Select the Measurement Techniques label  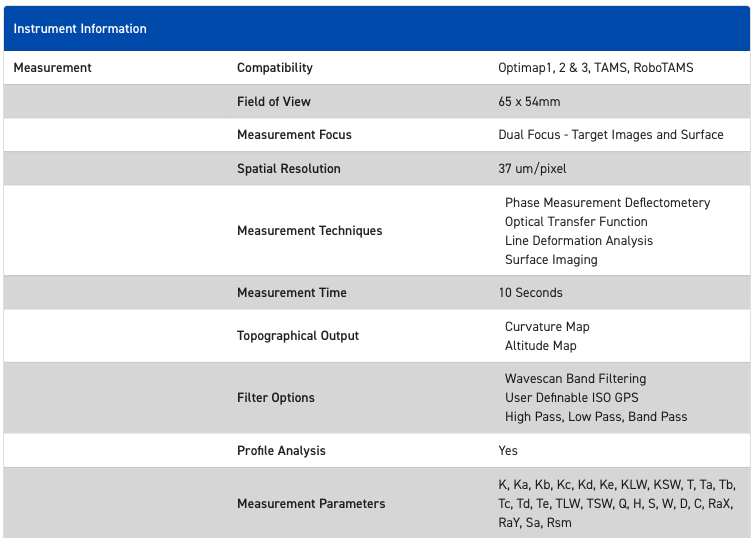(x=310, y=231)
